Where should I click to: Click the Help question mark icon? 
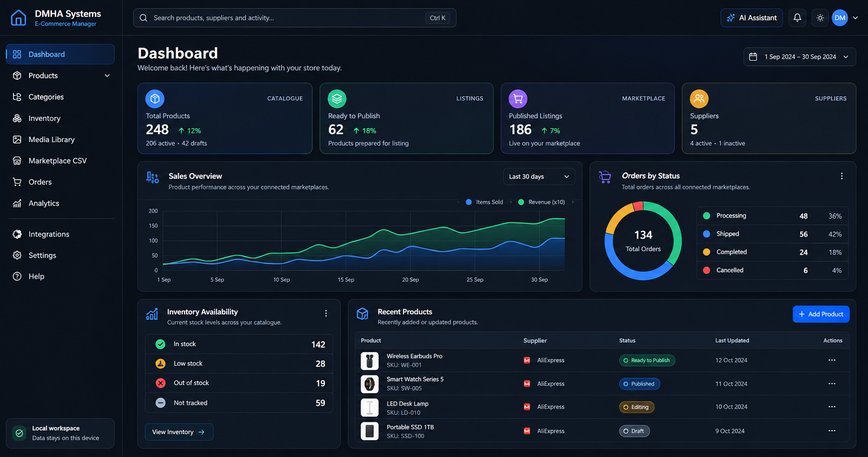pos(17,276)
